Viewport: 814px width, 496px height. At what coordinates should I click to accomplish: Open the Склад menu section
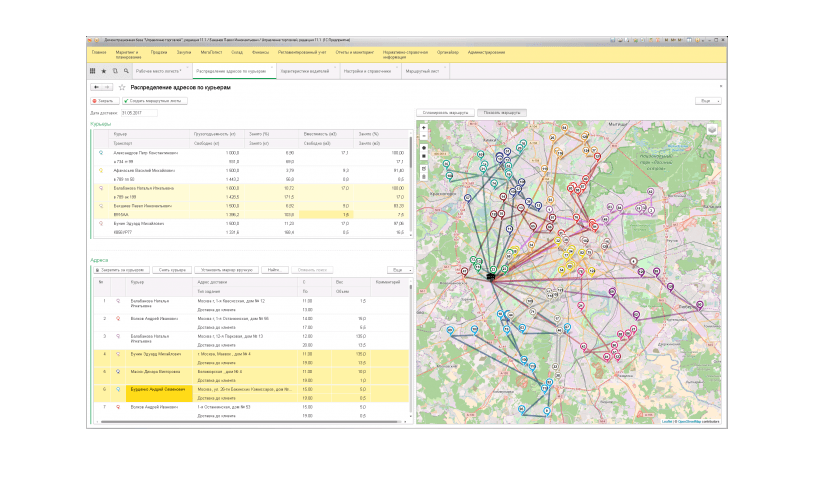(237, 52)
